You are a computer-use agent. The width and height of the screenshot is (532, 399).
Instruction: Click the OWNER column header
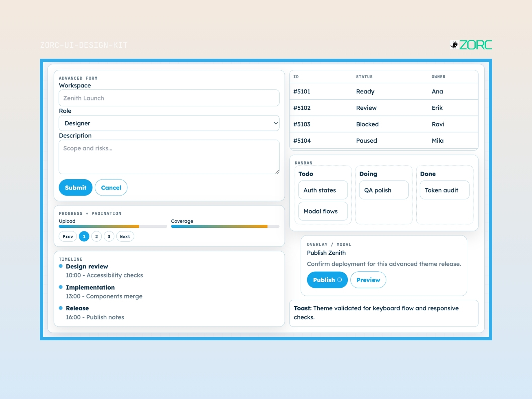coord(439,77)
